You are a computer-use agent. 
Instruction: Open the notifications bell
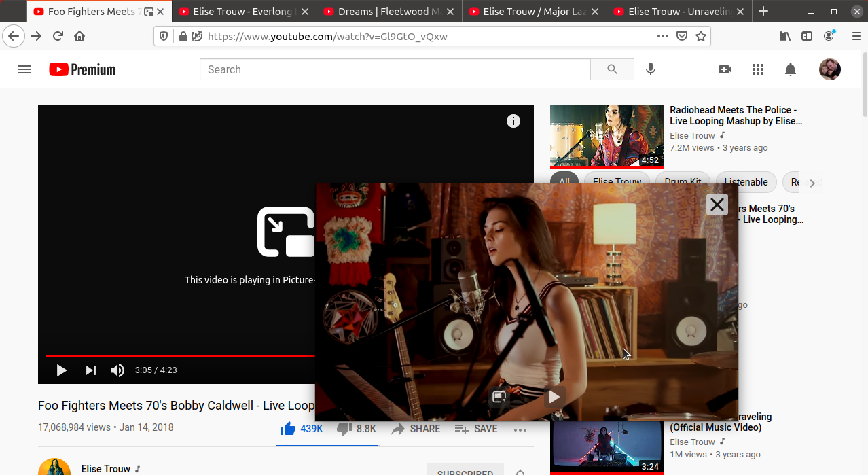790,69
